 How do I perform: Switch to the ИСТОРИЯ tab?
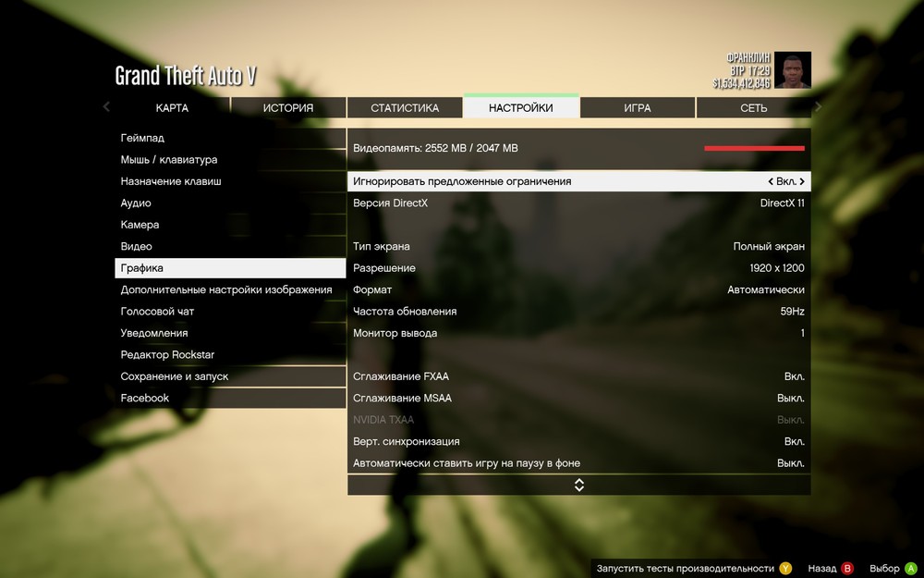pyautogui.click(x=288, y=108)
